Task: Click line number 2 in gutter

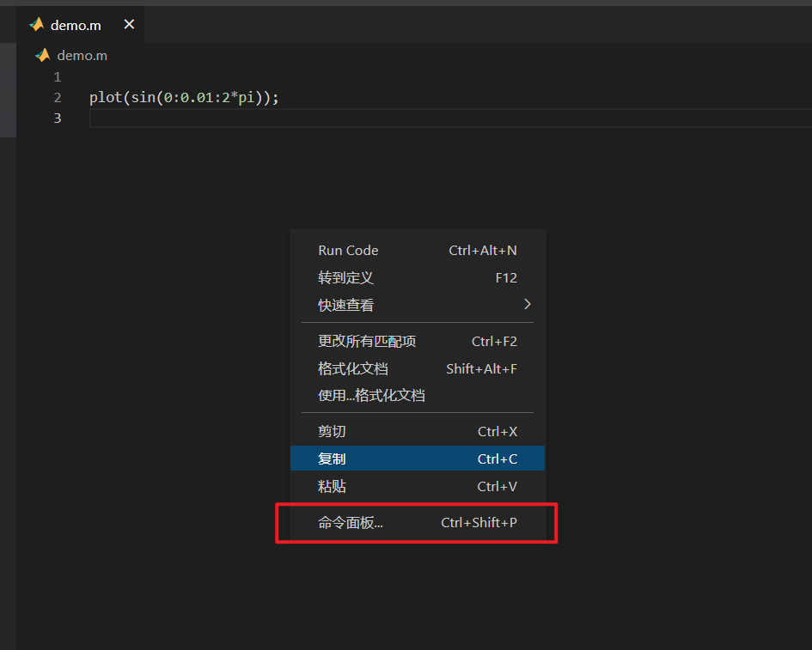Action: pos(58,97)
